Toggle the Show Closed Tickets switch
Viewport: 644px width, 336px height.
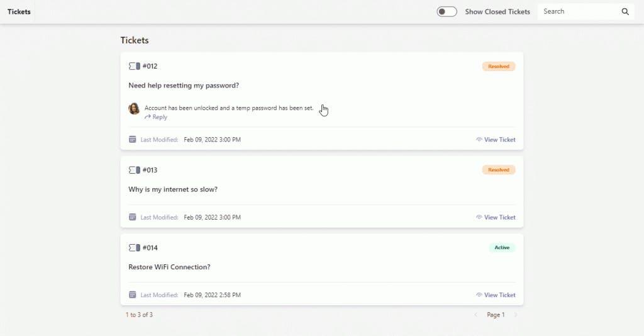click(447, 11)
